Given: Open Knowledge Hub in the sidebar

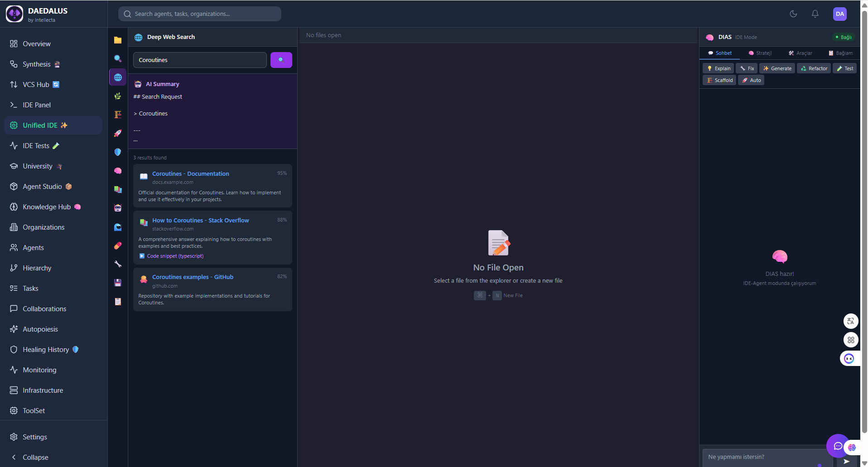Looking at the screenshot, I should [53, 207].
